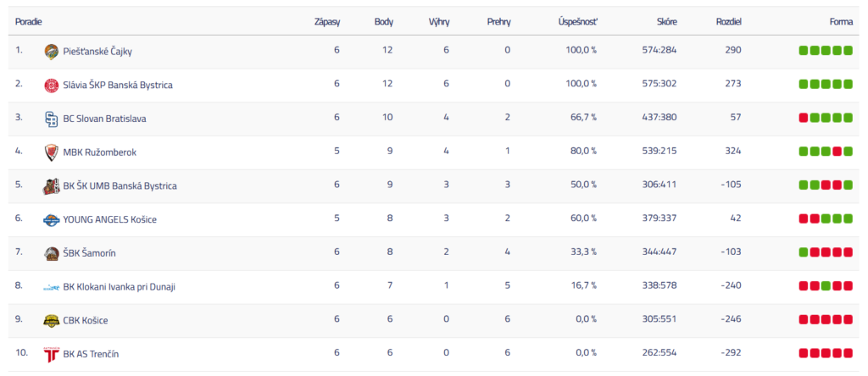868x376 pixels.
Task: Click the YOUNG ANGELS Košice logo
Action: (51, 219)
